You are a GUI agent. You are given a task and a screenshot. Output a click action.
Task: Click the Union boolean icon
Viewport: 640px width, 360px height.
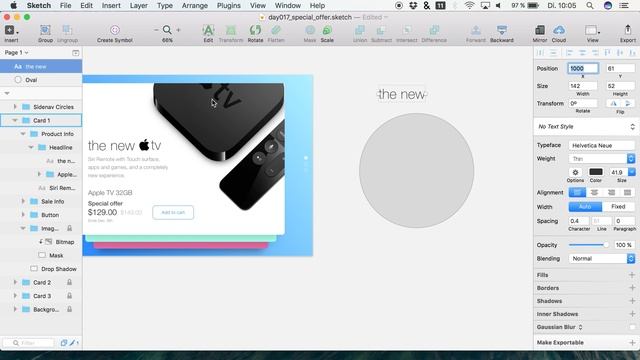360,30
